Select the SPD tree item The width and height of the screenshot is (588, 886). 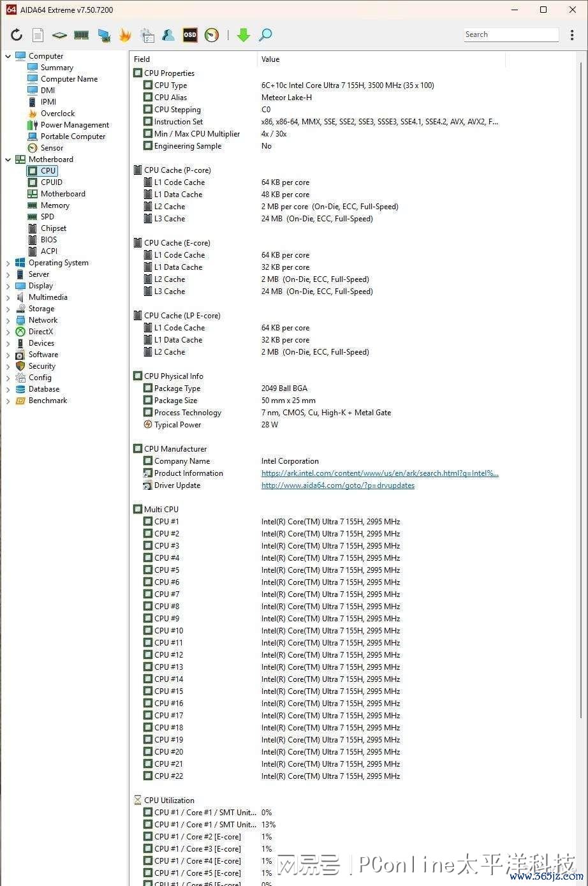point(47,217)
